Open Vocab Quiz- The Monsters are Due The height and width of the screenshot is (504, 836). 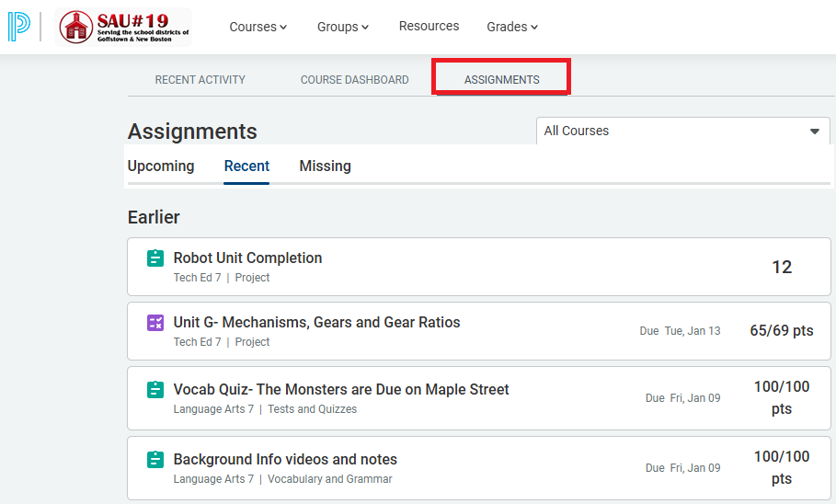point(341,390)
